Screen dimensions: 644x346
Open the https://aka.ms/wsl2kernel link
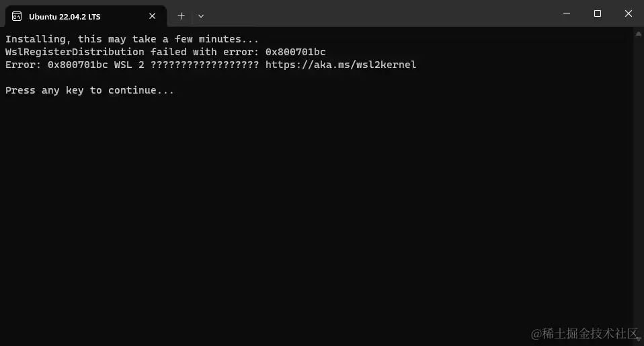[341, 65]
